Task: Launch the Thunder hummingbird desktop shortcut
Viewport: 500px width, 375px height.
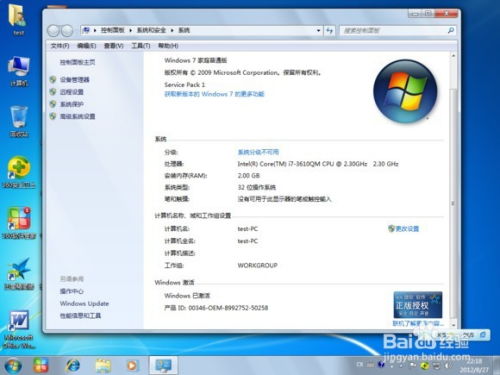Action: [19, 273]
